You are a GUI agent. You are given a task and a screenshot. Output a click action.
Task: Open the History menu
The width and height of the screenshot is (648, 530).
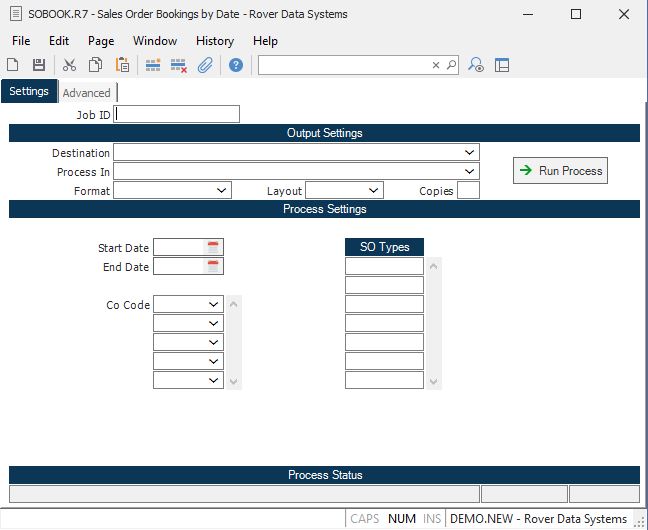click(215, 41)
